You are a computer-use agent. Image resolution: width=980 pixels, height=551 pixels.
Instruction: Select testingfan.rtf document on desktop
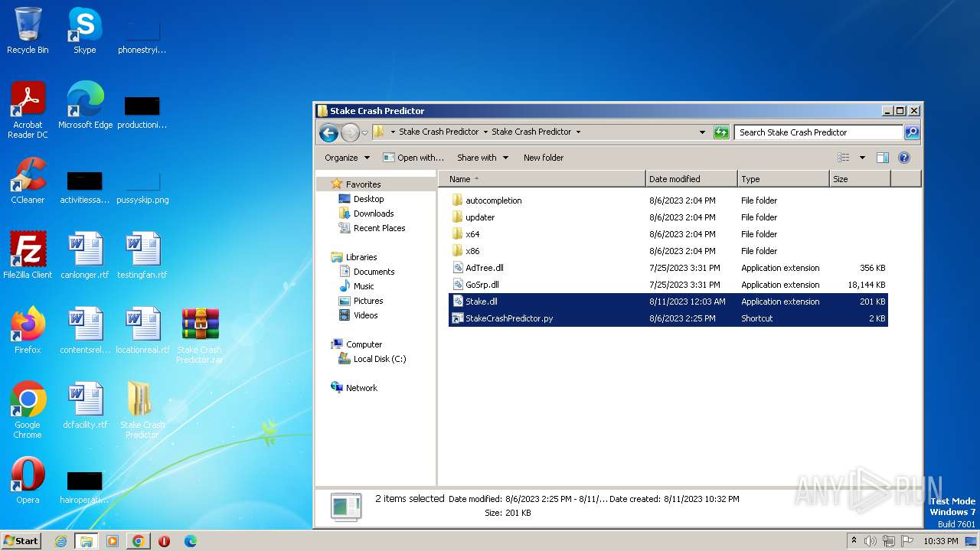142,256
